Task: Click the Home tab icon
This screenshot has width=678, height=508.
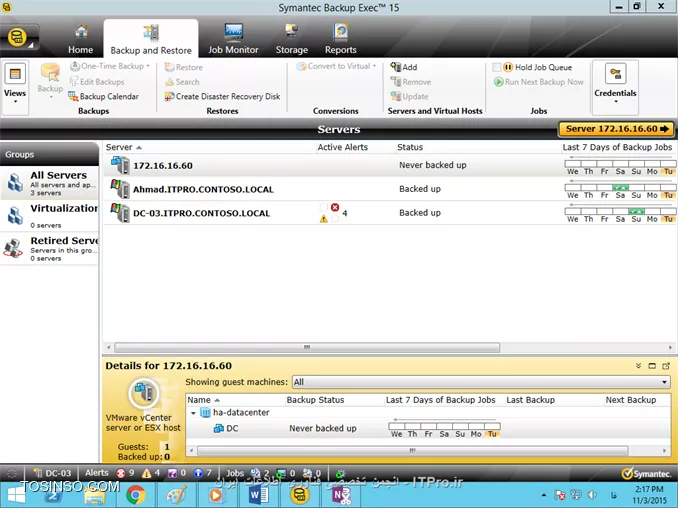Action: pos(81,32)
